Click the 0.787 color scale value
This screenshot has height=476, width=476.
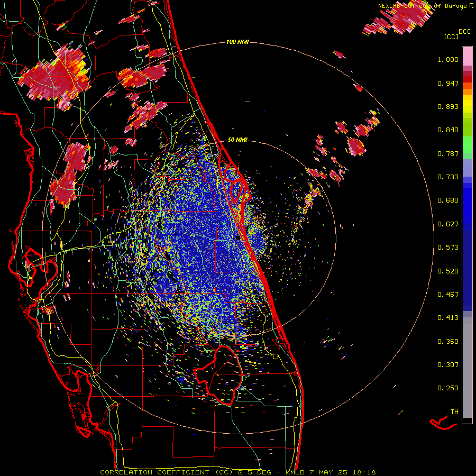click(x=448, y=153)
